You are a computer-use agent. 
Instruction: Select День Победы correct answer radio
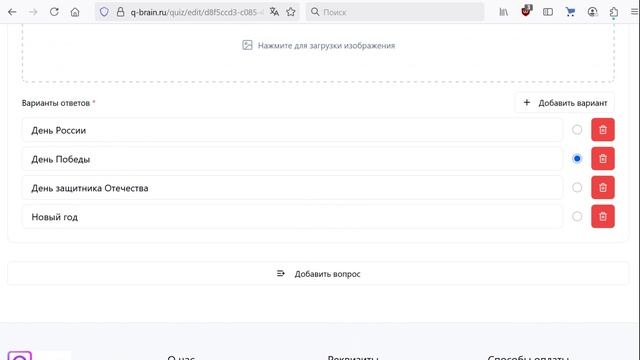click(x=577, y=159)
